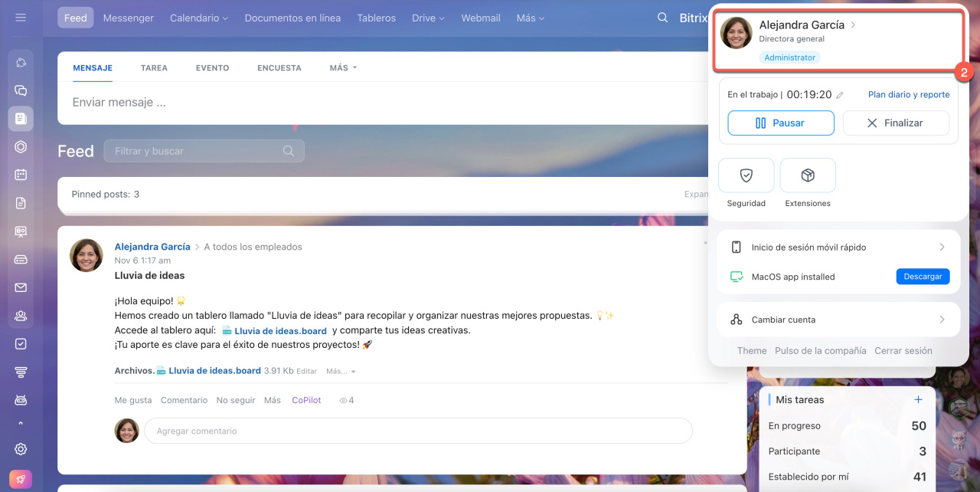Open the calendar icon in left sidebar
This screenshot has width=980, height=492.
pyautogui.click(x=21, y=175)
